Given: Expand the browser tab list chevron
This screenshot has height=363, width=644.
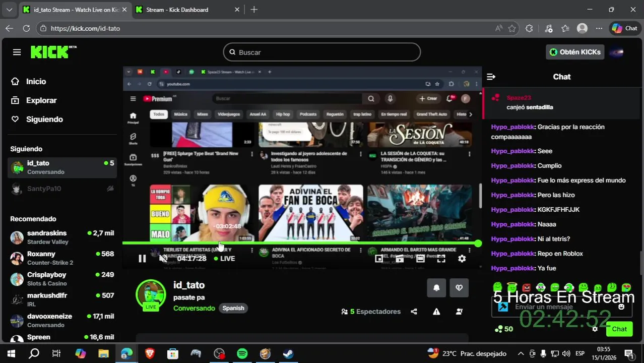Looking at the screenshot, I should click(9, 10).
